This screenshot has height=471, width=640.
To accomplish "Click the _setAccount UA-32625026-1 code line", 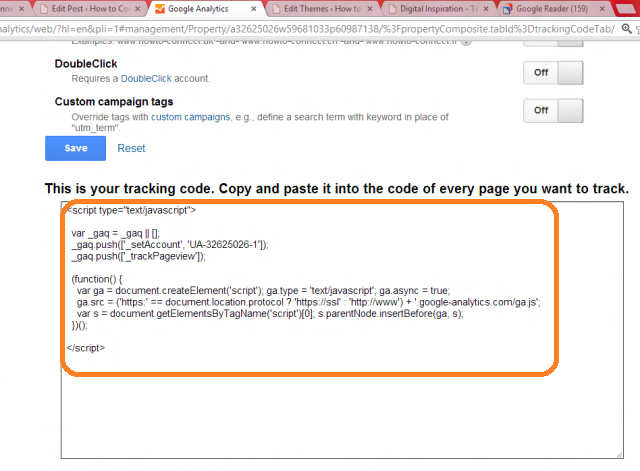I will 170,244.
